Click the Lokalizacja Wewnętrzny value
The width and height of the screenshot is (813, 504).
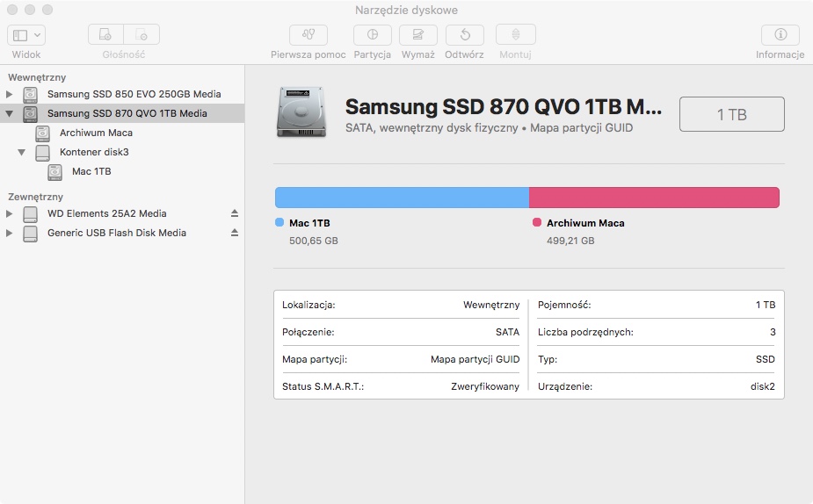[x=491, y=305]
